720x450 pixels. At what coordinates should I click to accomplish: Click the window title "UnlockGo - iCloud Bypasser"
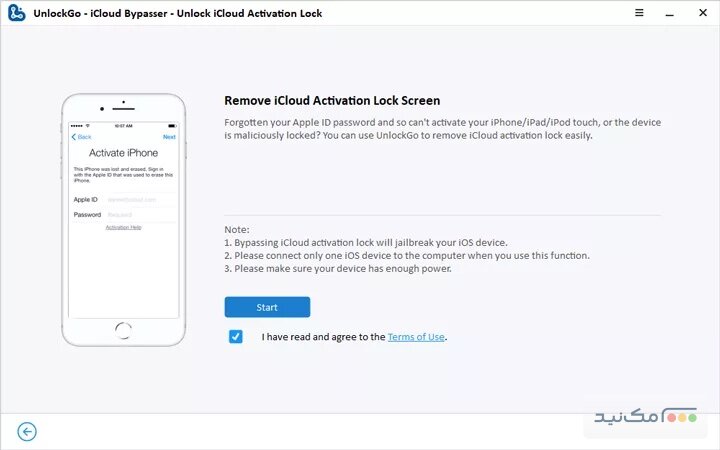178,13
